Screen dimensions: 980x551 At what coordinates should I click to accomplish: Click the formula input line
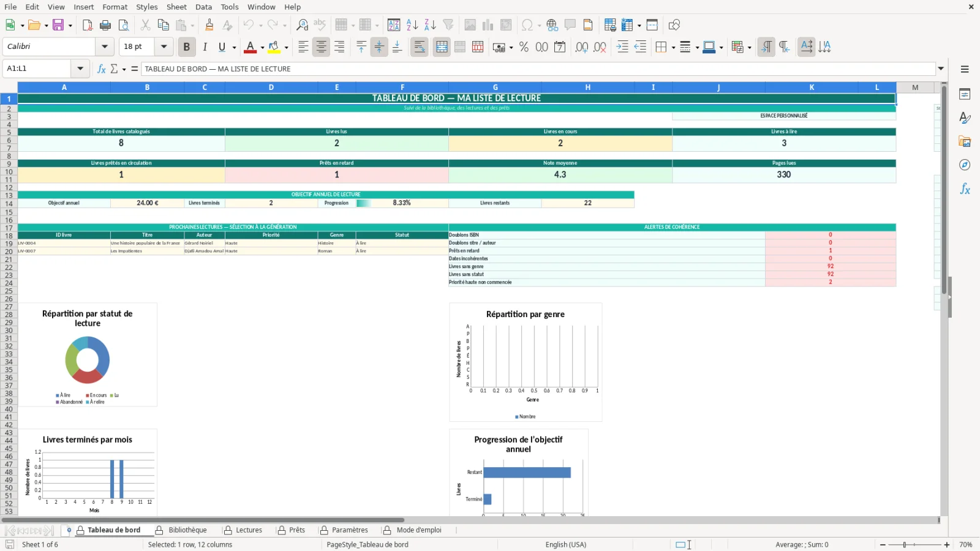[x=538, y=69]
